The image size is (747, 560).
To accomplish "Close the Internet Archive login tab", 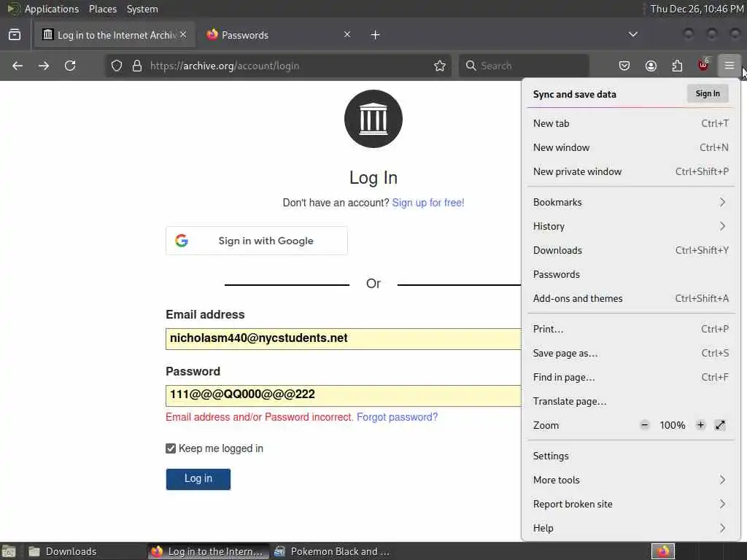I will [x=183, y=35].
